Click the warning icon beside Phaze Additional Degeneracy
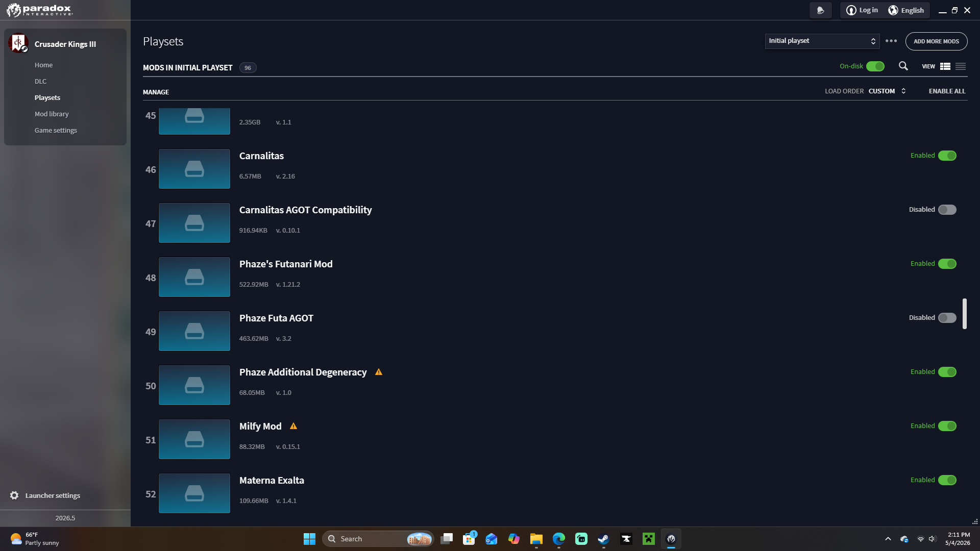 (379, 372)
